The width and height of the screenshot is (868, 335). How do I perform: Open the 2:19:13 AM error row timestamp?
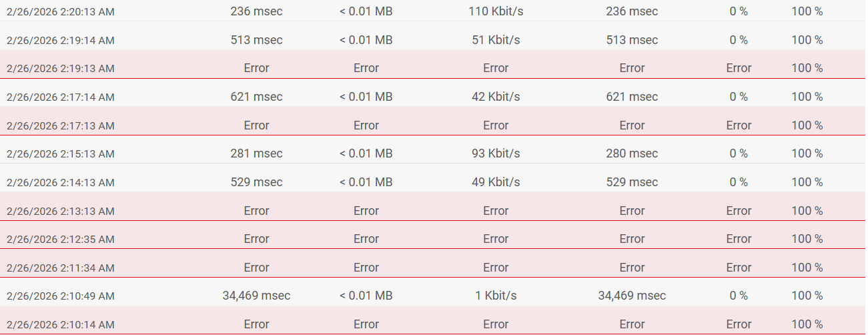pos(61,69)
